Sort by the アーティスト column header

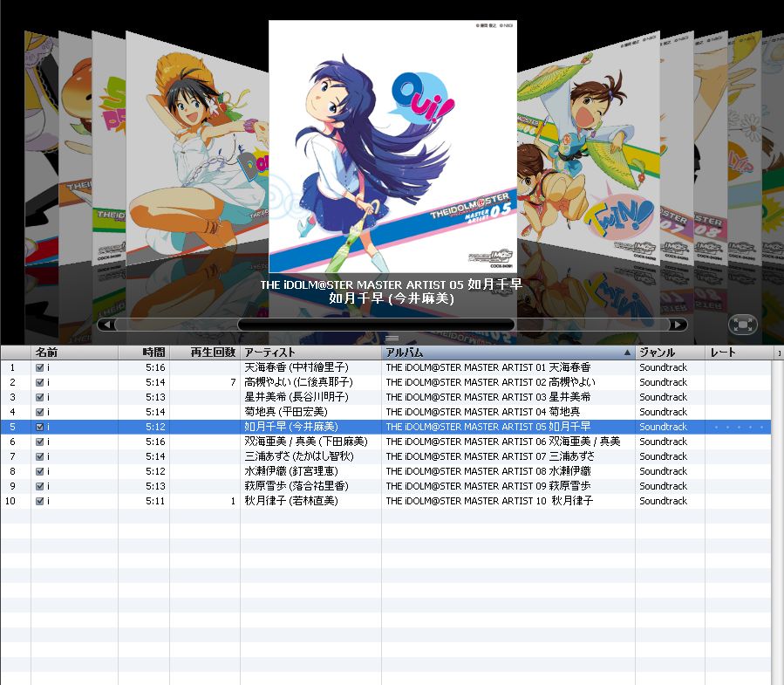coord(310,353)
